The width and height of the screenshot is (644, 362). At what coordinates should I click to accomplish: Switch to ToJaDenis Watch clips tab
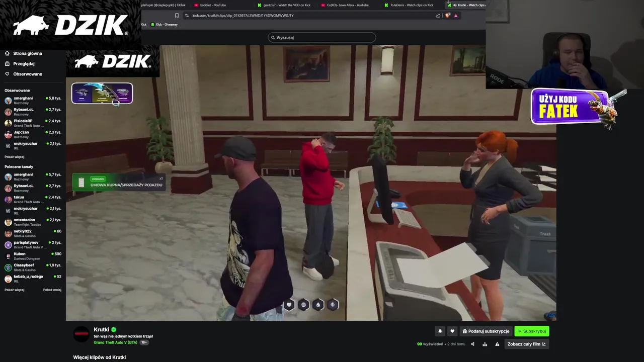tap(412, 5)
